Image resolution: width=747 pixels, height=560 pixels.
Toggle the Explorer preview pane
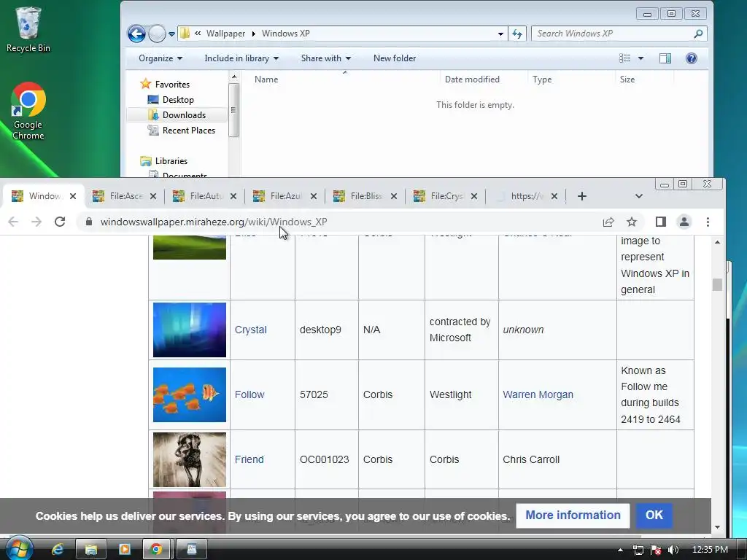click(x=665, y=58)
